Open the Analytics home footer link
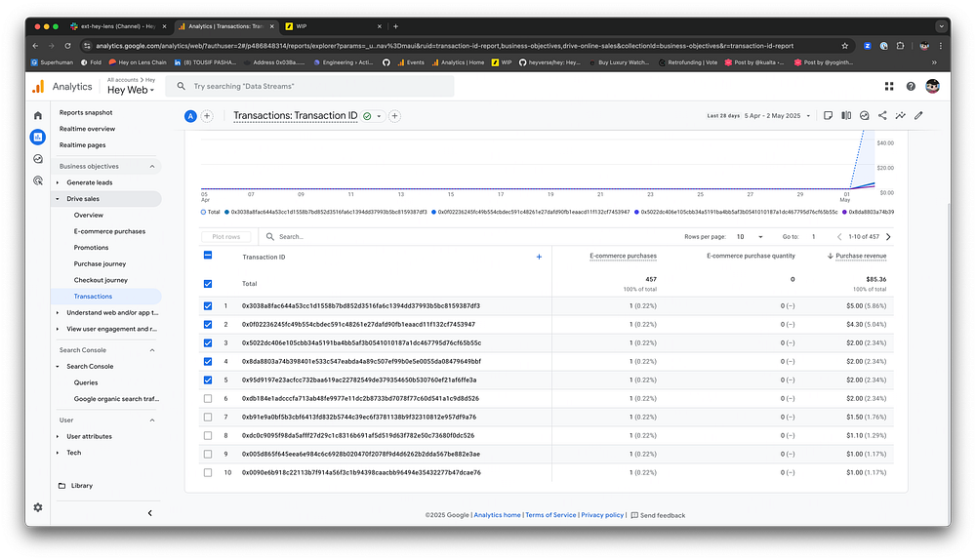The height and width of the screenshot is (560, 976). [x=497, y=515]
